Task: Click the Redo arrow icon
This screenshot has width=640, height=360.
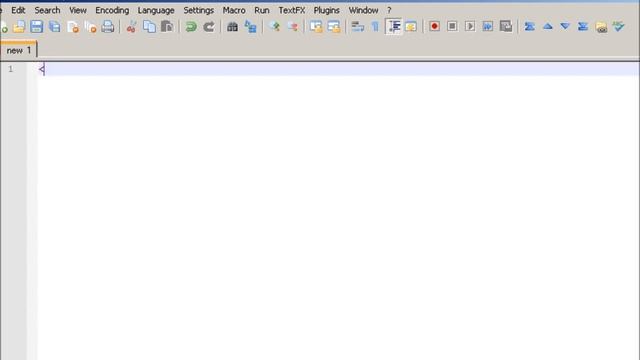Action: coord(209,27)
